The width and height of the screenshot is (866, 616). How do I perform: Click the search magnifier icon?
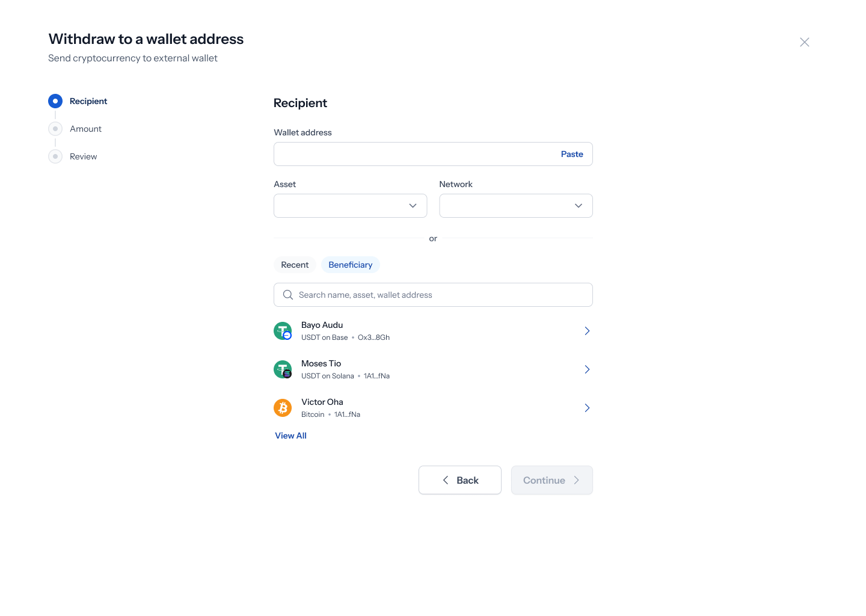tap(288, 295)
